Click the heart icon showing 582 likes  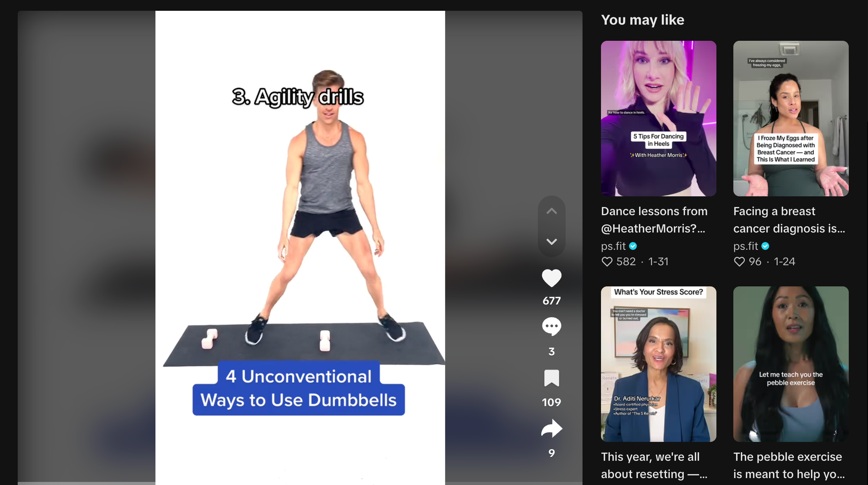click(x=607, y=261)
